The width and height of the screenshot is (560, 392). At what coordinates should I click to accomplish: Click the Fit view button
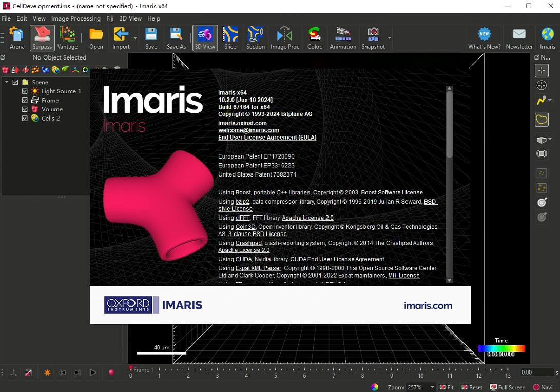[447, 387]
